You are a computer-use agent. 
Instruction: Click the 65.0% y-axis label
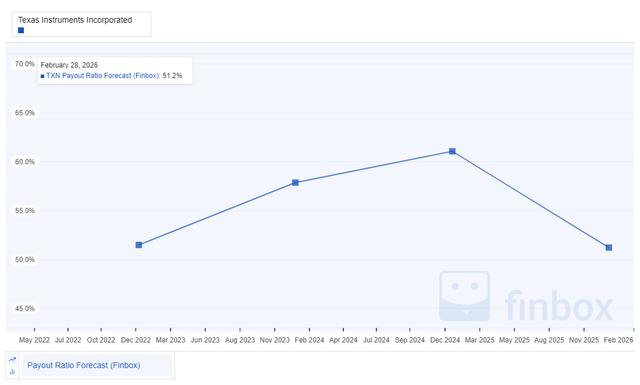coord(24,113)
